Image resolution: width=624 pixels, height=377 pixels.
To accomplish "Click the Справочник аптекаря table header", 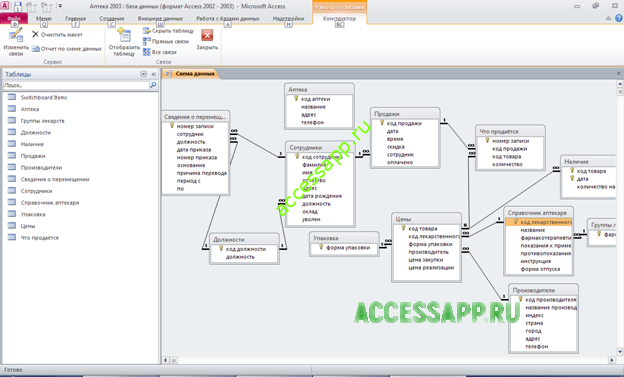I will (538, 213).
